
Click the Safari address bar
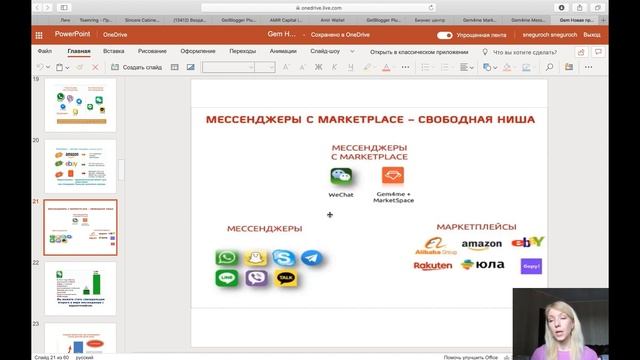coord(318,8)
